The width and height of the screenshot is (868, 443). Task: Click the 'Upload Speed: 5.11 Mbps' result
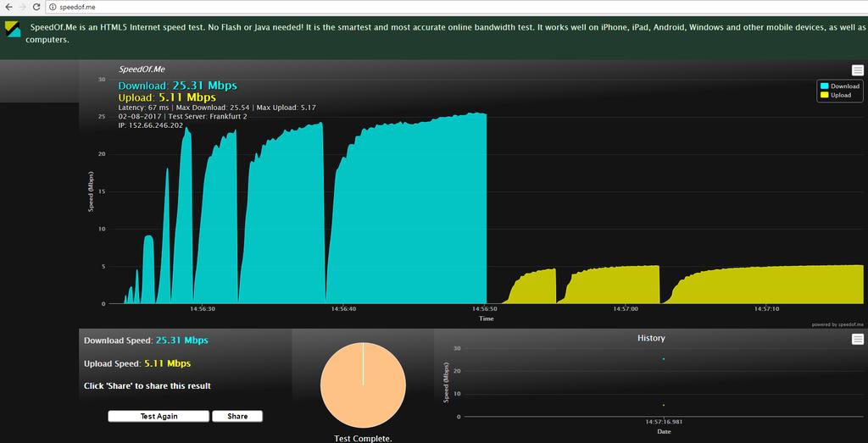pyautogui.click(x=137, y=363)
